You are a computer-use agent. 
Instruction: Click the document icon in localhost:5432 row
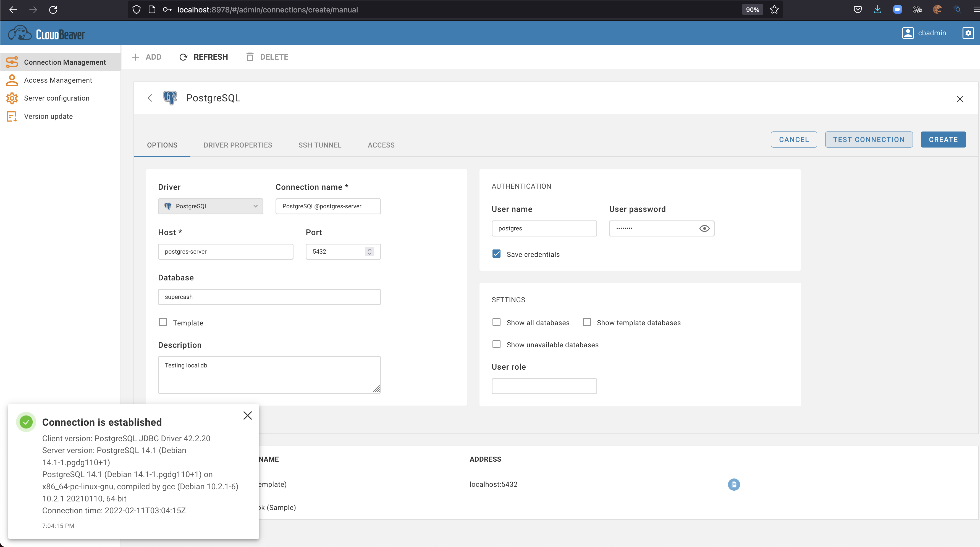[x=733, y=484]
